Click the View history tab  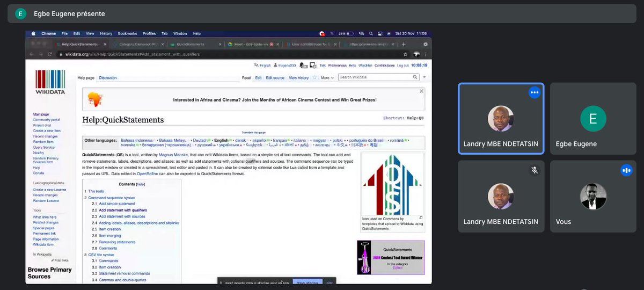(x=299, y=77)
